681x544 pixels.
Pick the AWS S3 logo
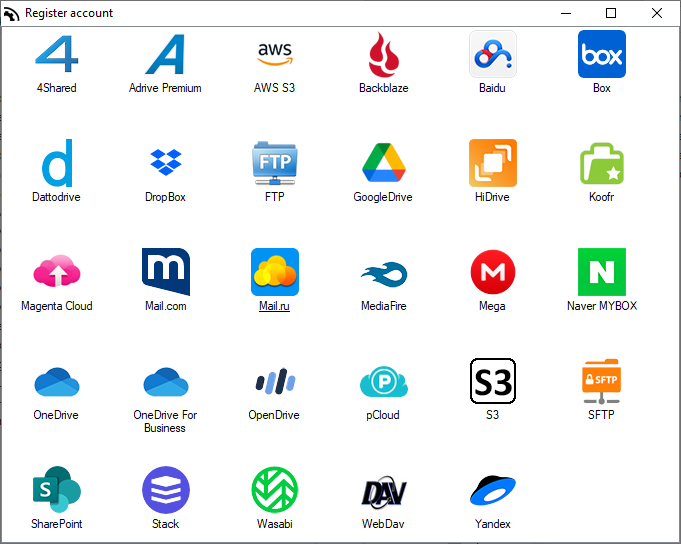pos(275,54)
